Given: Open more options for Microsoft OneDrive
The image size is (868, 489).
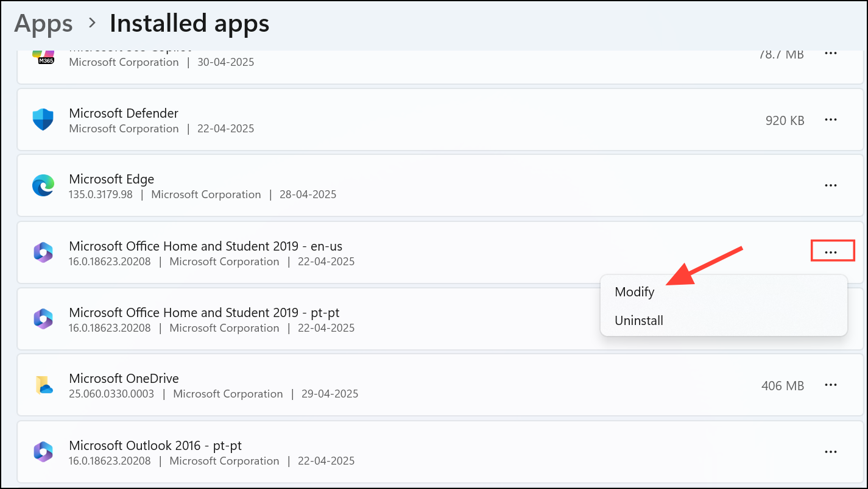Looking at the screenshot, I should 831,385.
